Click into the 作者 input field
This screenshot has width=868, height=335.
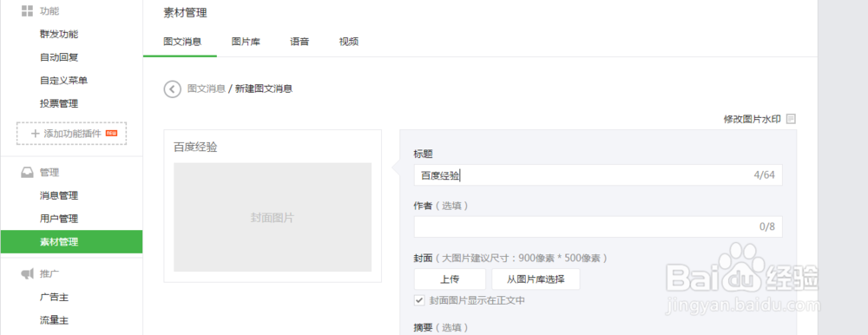pyautogui.click(x=598, y=227)
